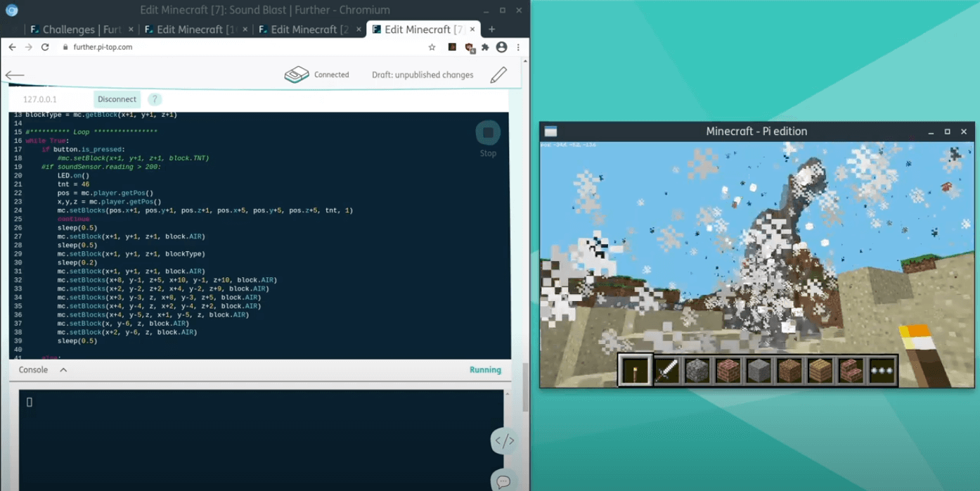
Task: Close the active Edit Minecraft [7 tab
Action: click(472, 30)
